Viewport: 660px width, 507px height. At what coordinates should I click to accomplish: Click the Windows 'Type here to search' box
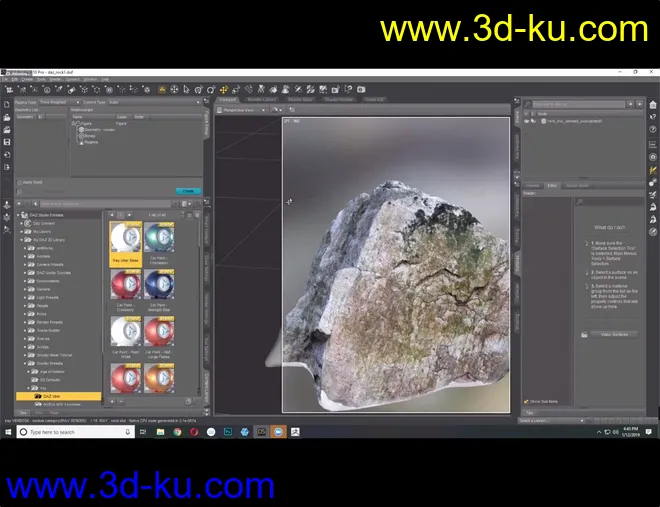click(76, 432)
